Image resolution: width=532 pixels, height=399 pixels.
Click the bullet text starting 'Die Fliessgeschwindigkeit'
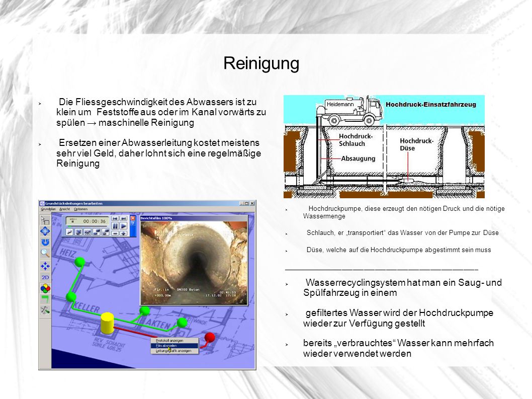pos(161,112)
